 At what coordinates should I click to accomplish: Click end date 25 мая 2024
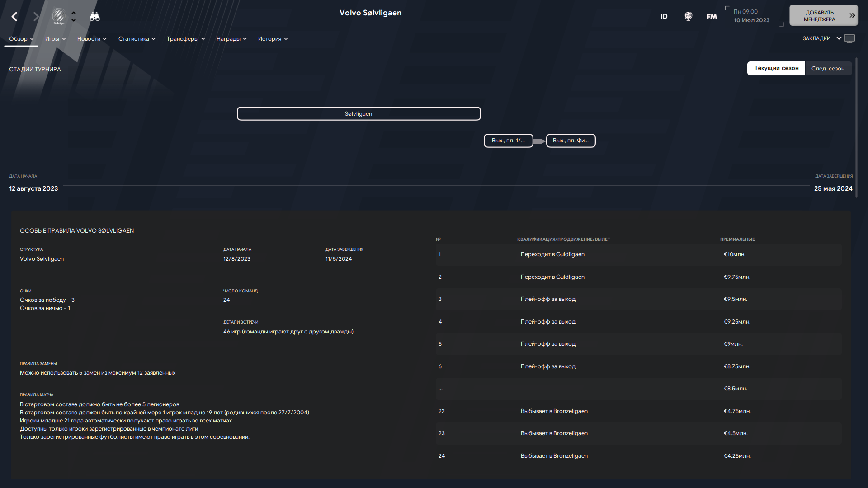tap(833, 188)
